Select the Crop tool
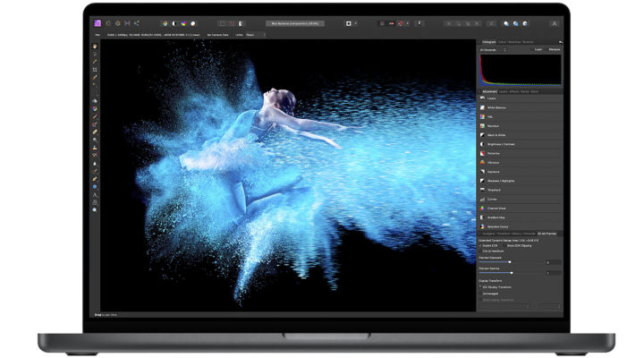The height and width of the screenshot is (358, 644). (95, 70)
